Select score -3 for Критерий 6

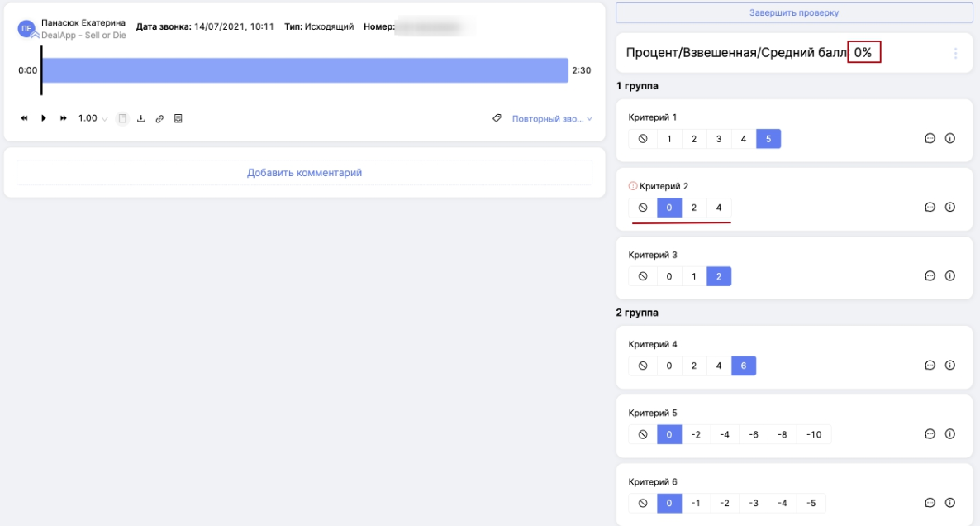coord(753,503)
